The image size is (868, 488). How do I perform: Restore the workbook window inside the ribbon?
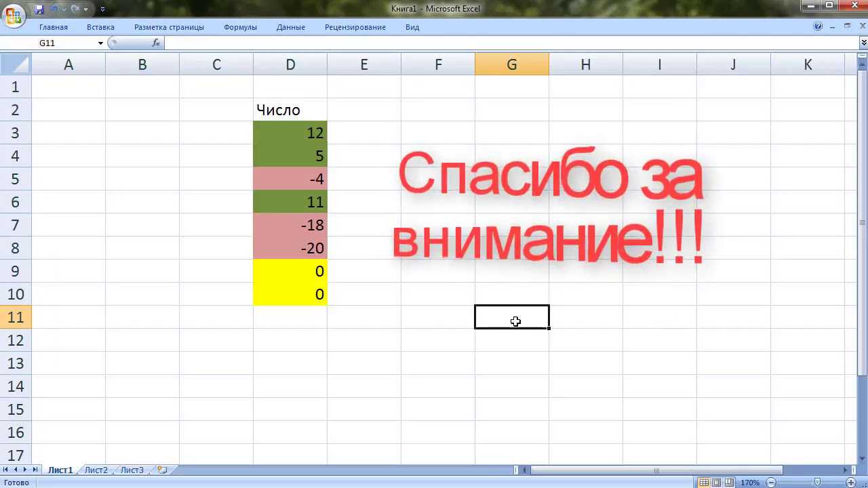click(847, 26)
